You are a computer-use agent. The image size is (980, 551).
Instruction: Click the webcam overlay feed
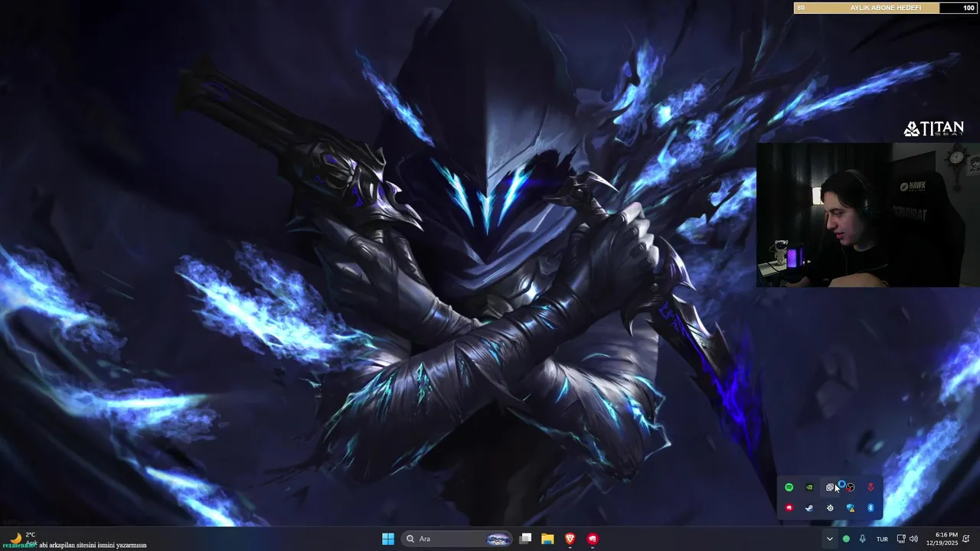point(868,214)
